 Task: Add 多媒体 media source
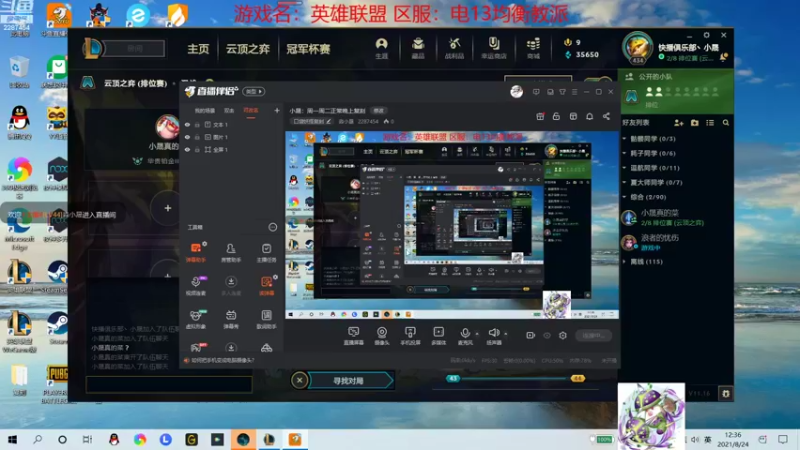(x=438, y=336)
